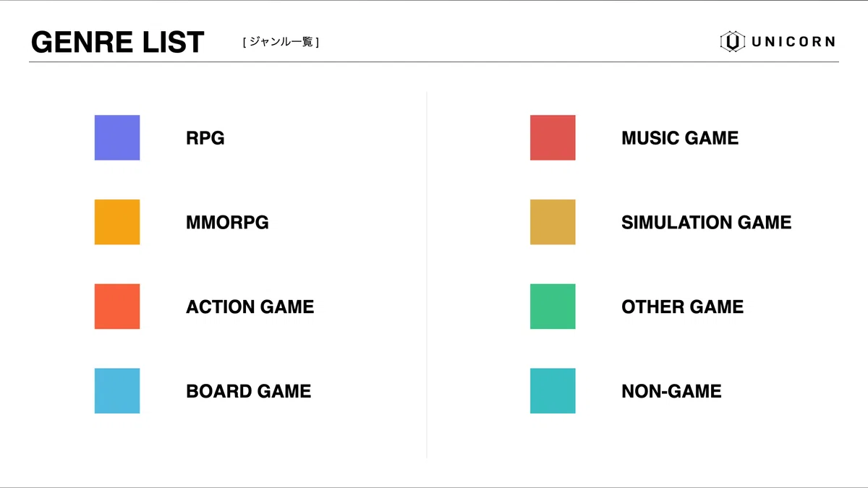This screenshot has width=868, height=488.
Task: Select the RPG genre label
Action: (x=205, y=138)
